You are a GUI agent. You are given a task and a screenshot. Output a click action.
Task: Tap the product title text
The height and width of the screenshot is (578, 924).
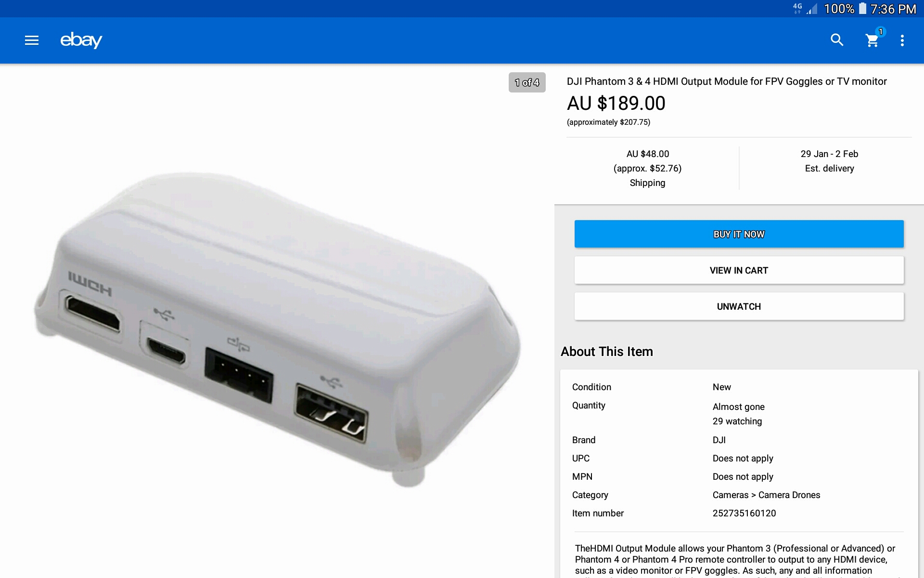(x=727, y=81)
